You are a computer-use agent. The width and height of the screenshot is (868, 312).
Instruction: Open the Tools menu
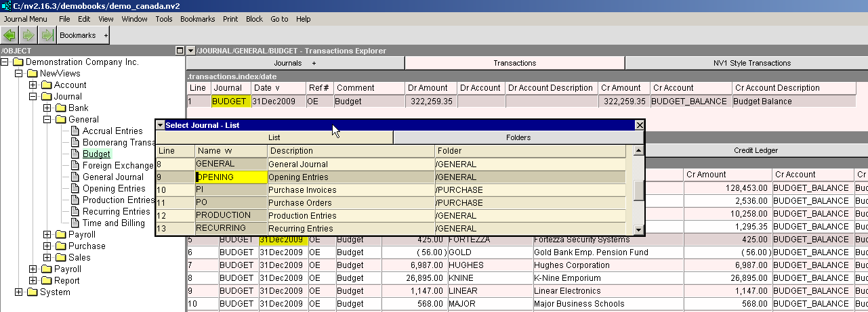164,19
